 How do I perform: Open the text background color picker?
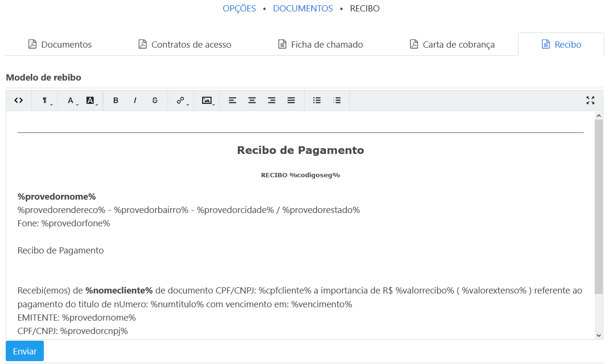tap(91, 101)
